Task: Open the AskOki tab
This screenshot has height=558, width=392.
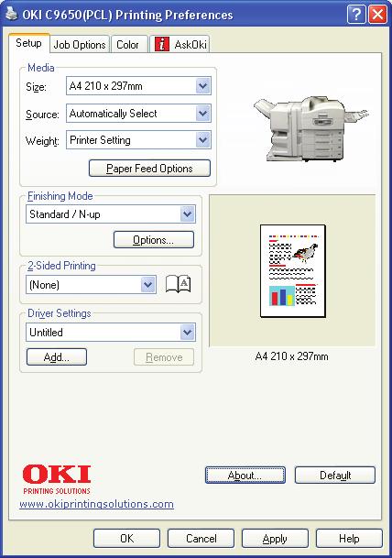Action: click(x=180, y=45)
